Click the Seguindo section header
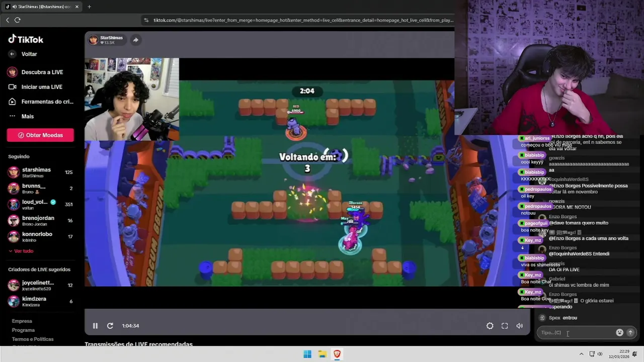This screenshot has height=362, width=644. click(x=19, y=156)
